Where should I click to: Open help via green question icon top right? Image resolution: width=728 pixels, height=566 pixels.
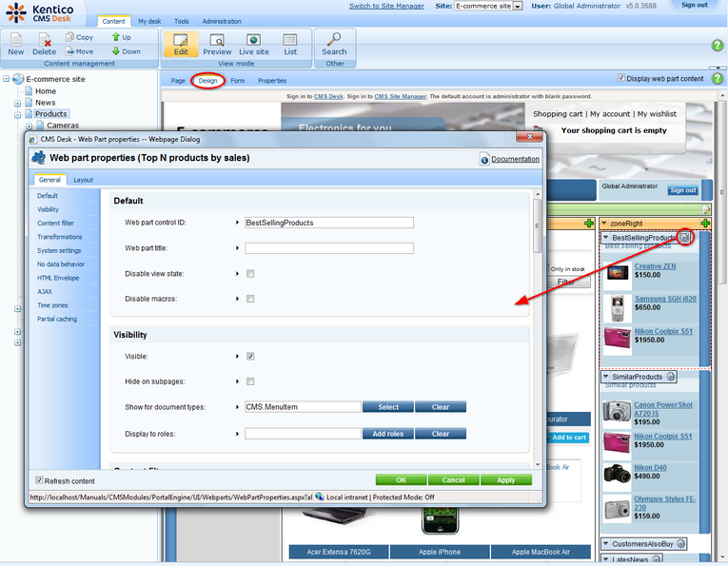coord(718,45)
